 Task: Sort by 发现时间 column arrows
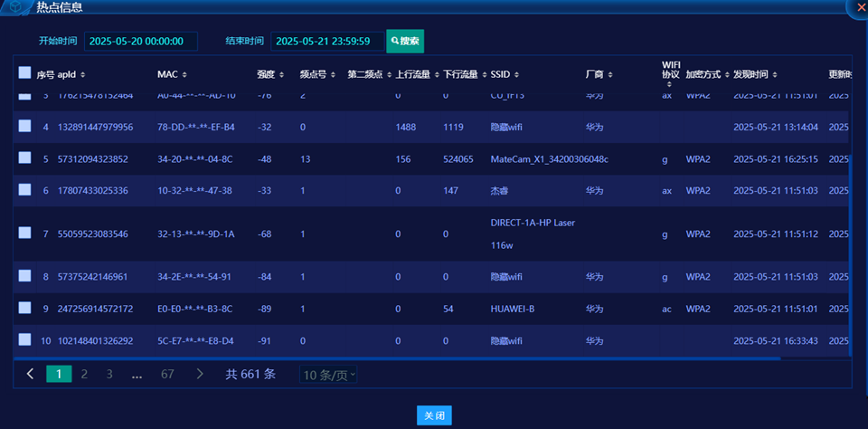click(774, 75)
